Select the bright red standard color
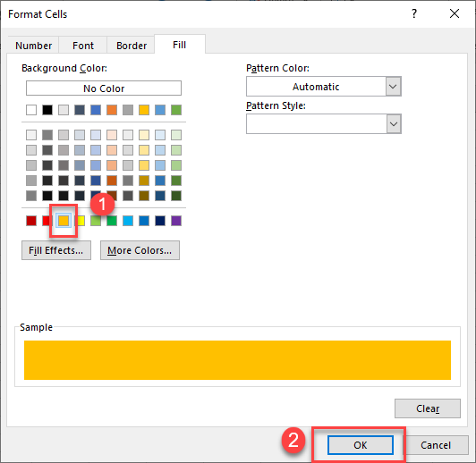Viewport: 476px width, 463px height. (x=47, y=221)
